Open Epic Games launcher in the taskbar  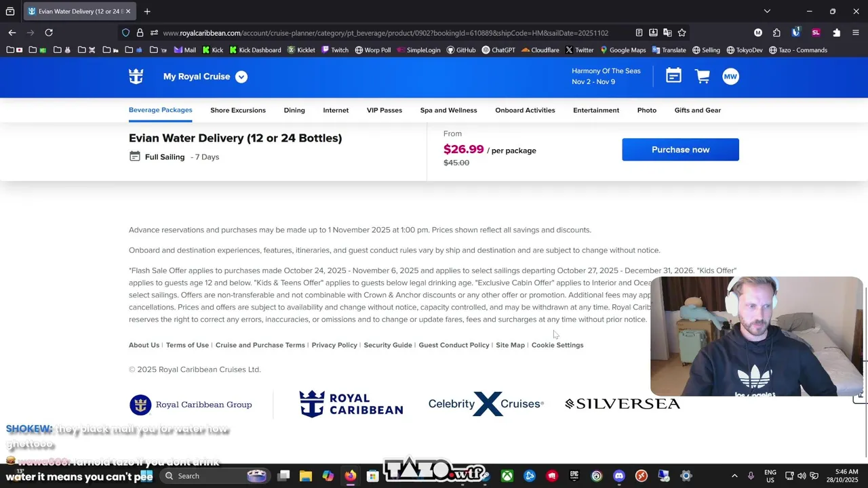coord(574,476)
